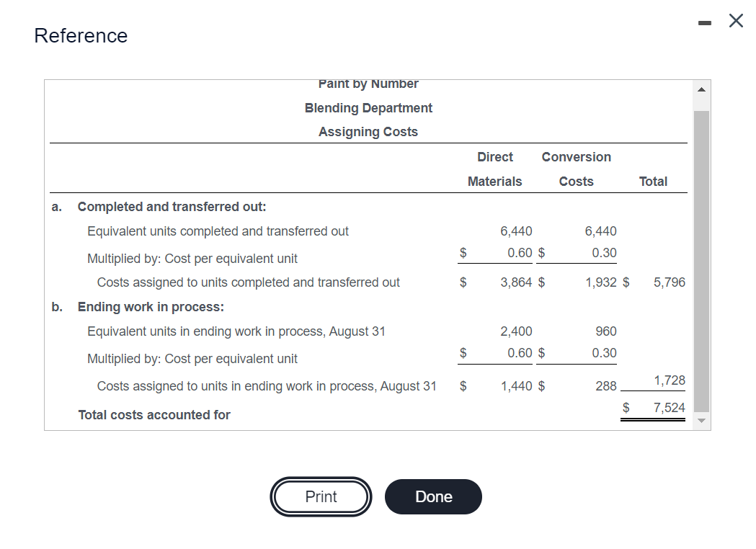Screen dimensions: 756x549
Task: Select the 'Ending work in process:' row label
Action: pyautogui.click(x=151, y=307)
